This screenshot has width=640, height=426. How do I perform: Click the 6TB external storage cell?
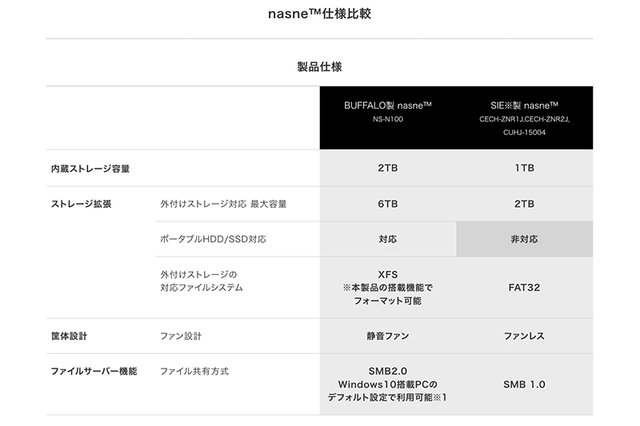pyautogui.click(x=388, y=204)
